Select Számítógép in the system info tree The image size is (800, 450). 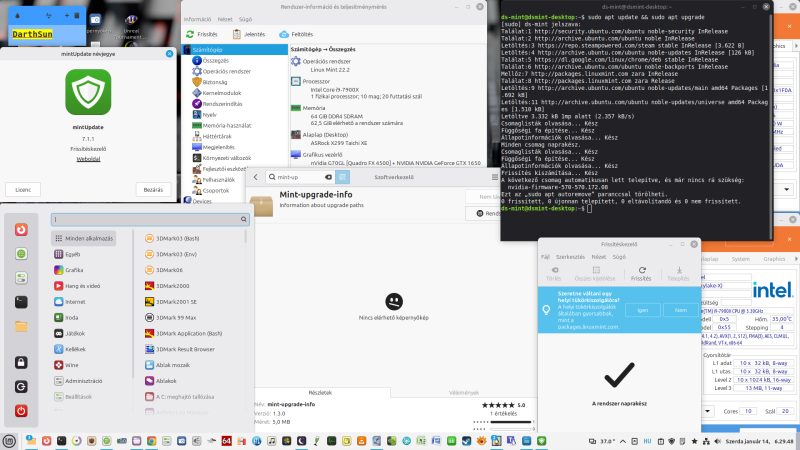point(235,49)
